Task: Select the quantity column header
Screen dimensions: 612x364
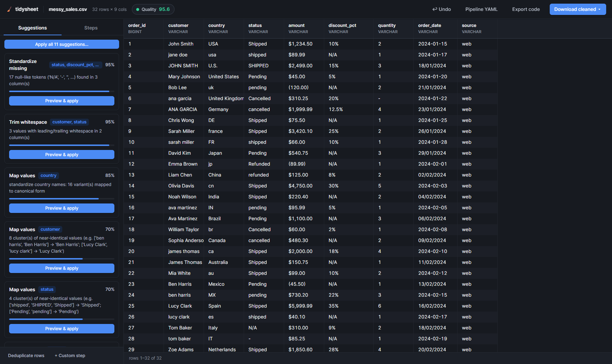Action: [393, 28]
